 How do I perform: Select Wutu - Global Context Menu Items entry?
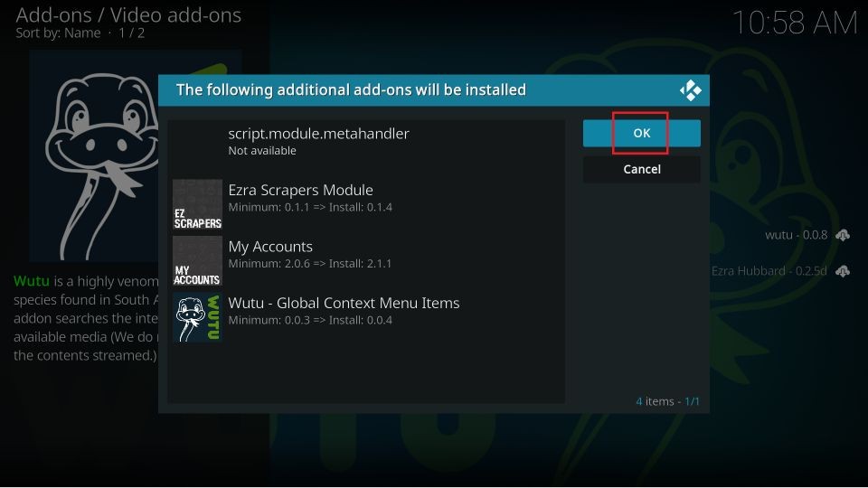pos(366,317)
